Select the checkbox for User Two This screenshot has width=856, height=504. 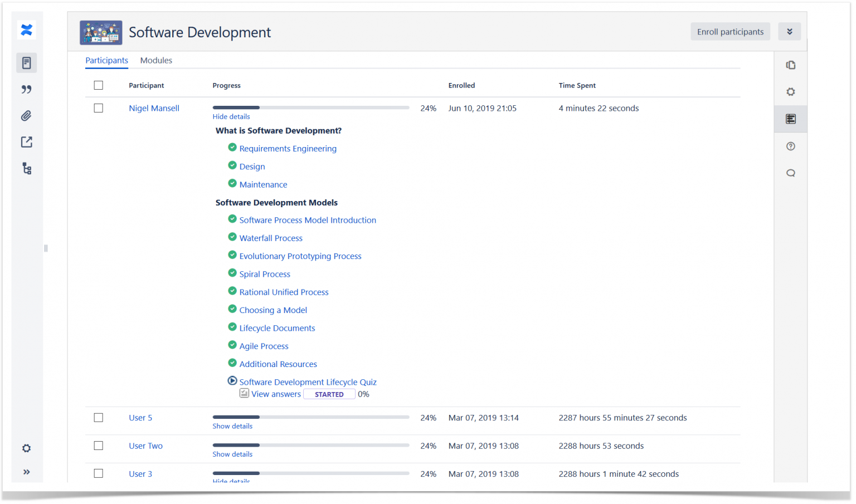coord(99,446)
